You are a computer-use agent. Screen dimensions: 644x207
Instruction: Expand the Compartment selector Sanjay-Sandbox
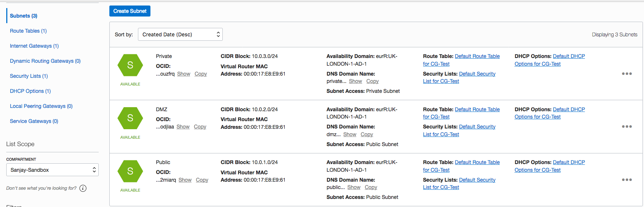[52, 170]
